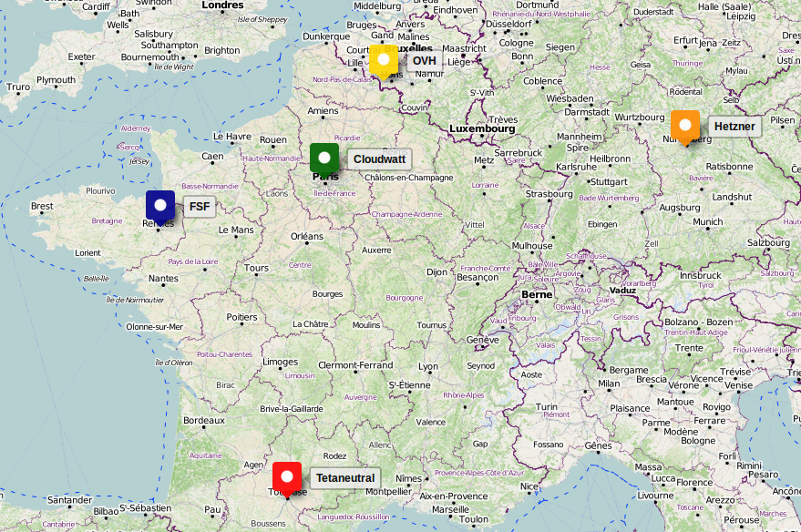Screen dimensions: 801x532
Task: Click the Munich city label
Action: (708, 222)
